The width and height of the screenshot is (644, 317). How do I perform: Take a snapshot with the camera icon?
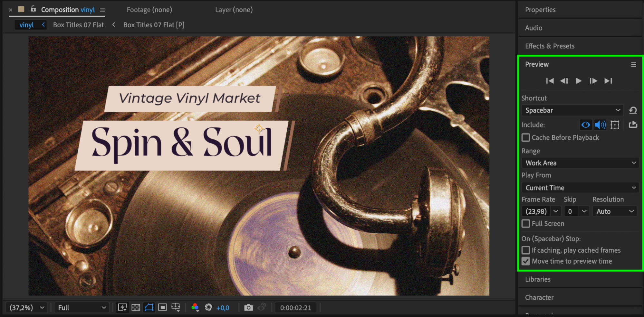[x=248, y=308]
